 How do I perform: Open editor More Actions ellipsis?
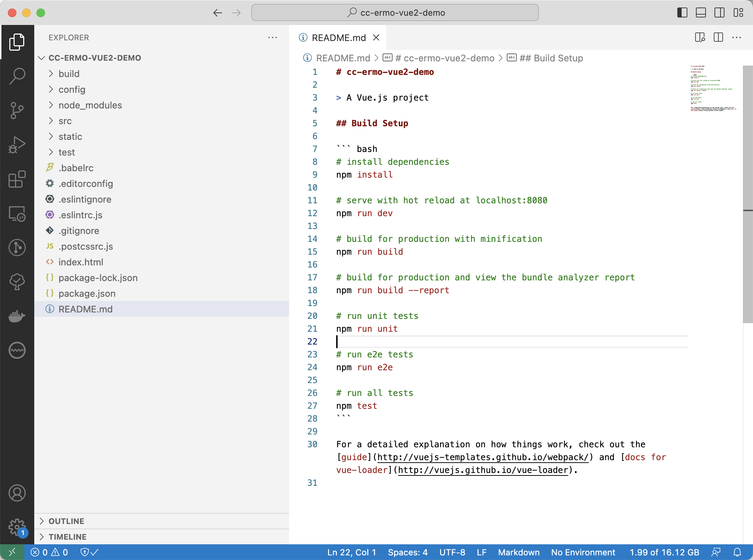coord(737,37)
